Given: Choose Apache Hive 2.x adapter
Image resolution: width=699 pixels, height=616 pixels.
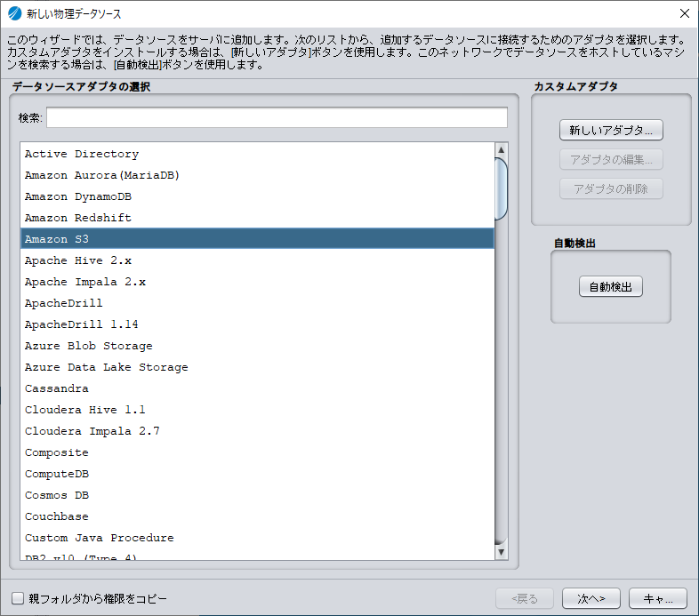Looking at the screenshot, I should (257, 260).
